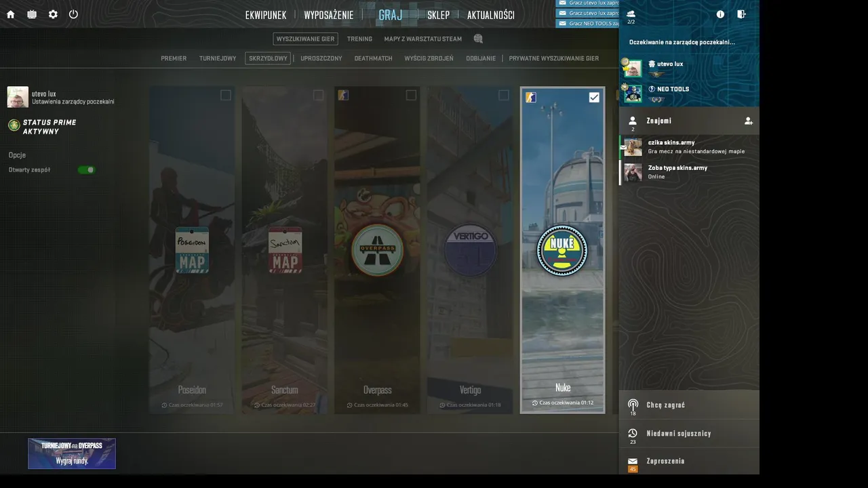
Task: Select the DEATHMATCH mode tab
Action: (374, 58)
